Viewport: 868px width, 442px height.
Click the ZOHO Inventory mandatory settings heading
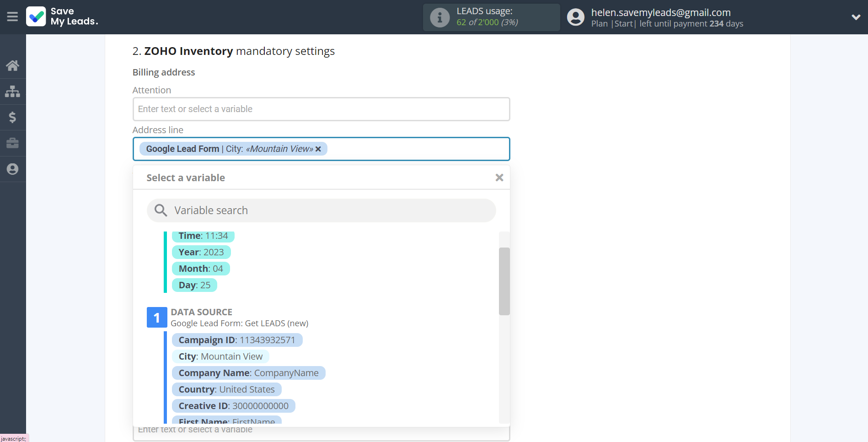[233, 51]
